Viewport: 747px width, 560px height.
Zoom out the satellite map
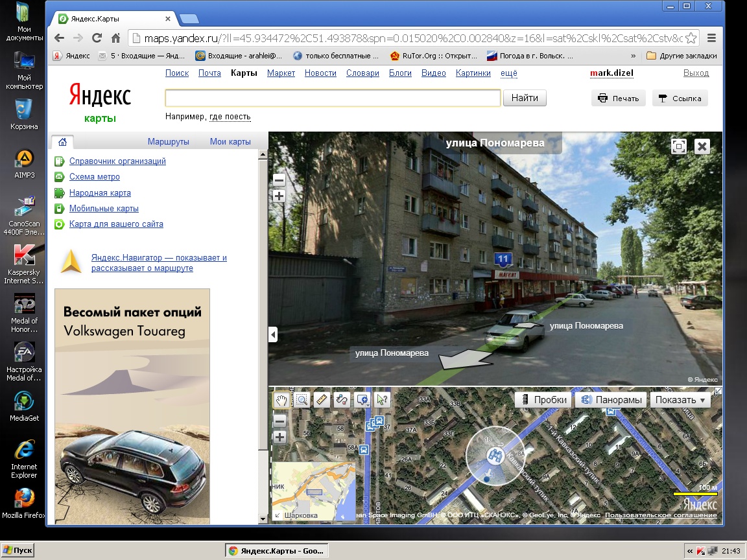click(279, 421)
